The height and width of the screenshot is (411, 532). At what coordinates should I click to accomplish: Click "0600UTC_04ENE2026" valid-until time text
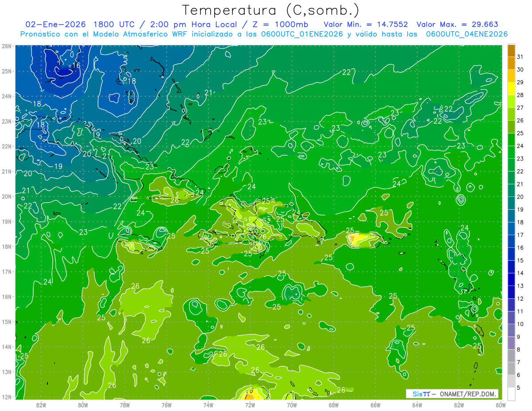[467, 34]
